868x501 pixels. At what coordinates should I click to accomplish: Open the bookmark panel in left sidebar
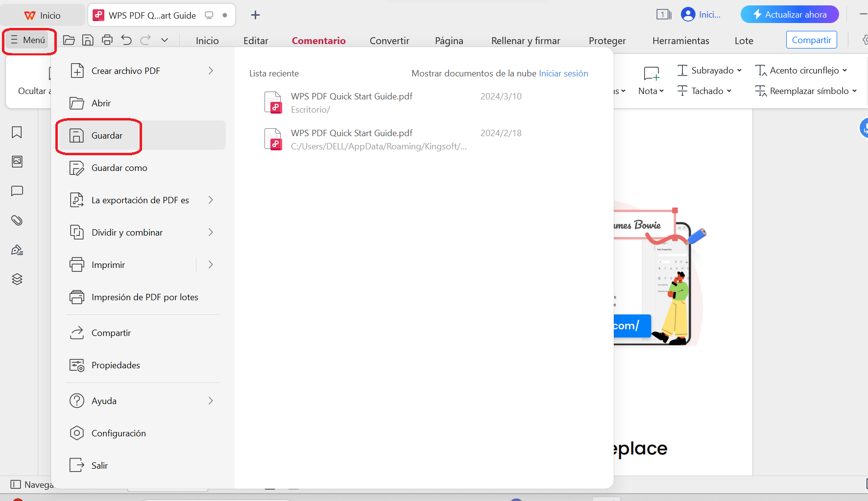click(17, 132)
